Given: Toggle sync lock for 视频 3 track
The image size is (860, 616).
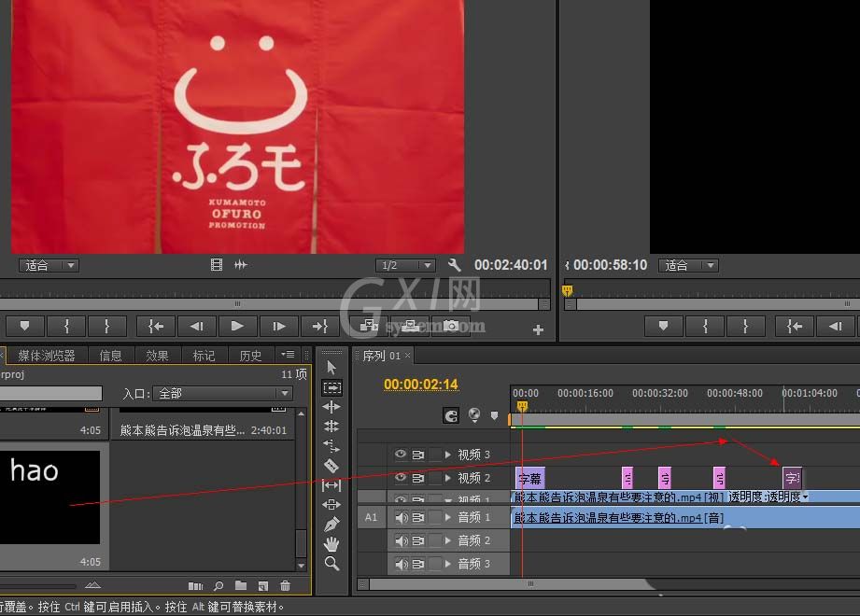Looking at the screenshot, I should [x=418, y=455].
